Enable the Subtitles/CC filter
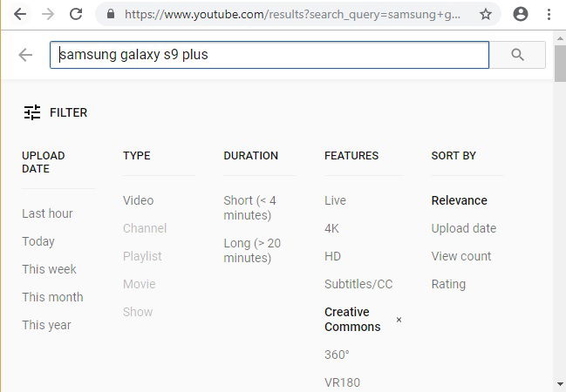The width and height of the screenshot is (566, 392). pyautogui.click(x=358, y=284)
